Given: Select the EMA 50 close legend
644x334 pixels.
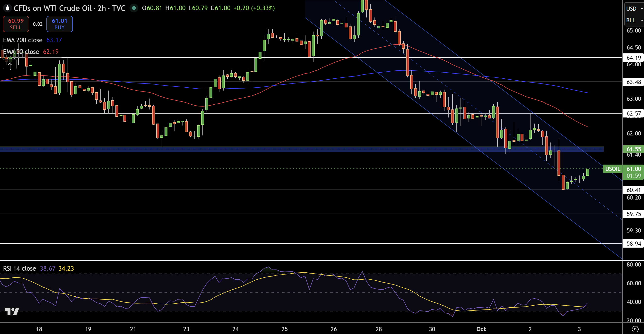Looking at the screenshot, I should click(21, 52).
